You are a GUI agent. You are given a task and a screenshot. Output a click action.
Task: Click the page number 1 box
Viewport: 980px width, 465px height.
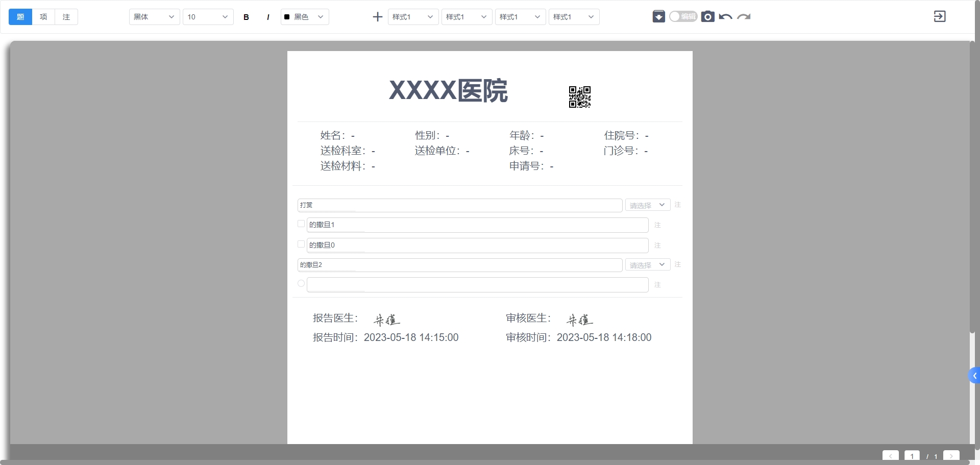tap(912, 456)
